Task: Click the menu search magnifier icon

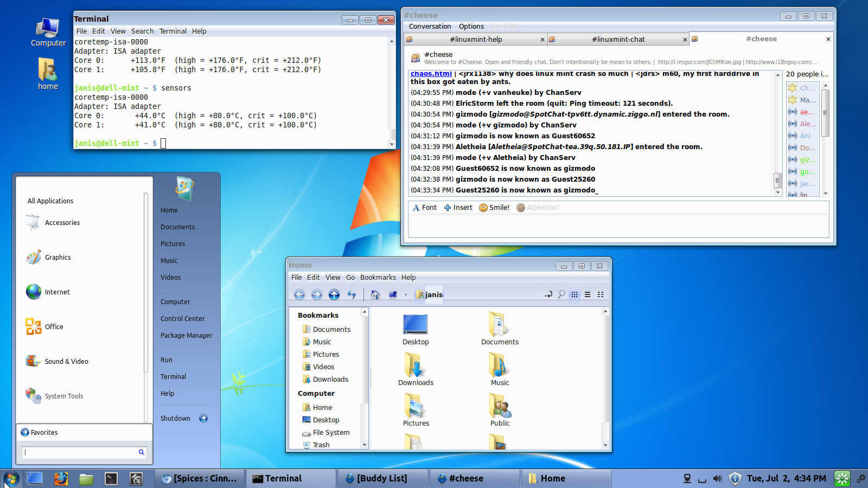Action: tap(142, 452)
